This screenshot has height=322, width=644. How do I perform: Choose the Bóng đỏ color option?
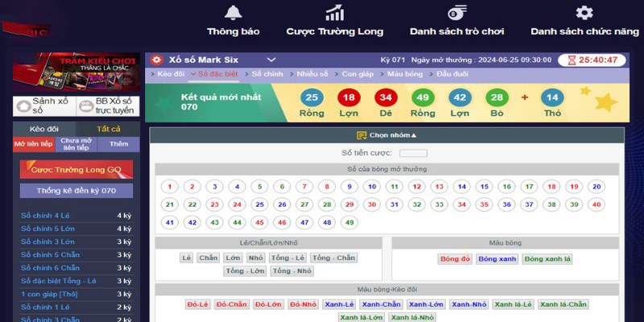click(453, 259)
